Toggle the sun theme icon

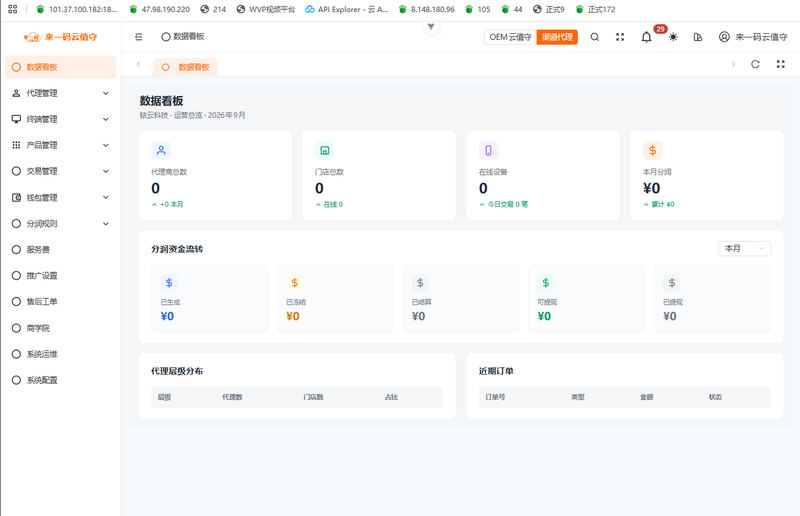pos(673,37)
